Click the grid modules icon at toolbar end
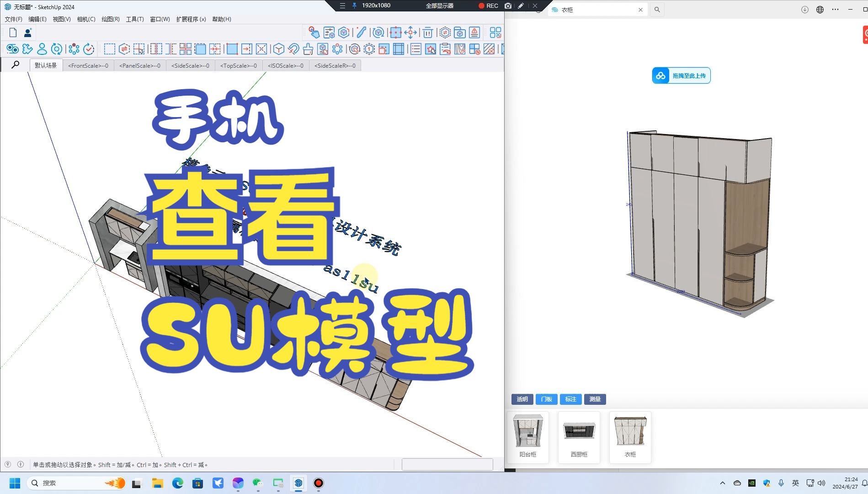 (495, 32)
